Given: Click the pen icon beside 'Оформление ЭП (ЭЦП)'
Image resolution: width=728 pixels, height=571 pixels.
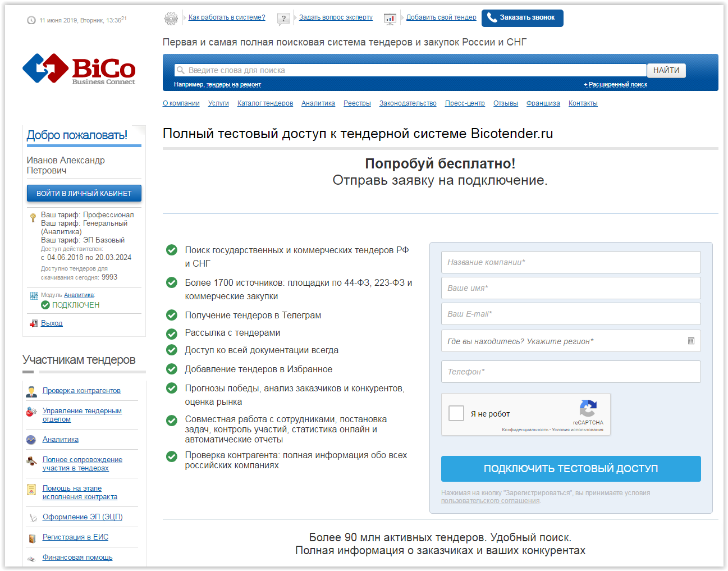Looking at the screenshot, I should (x=32, y=518).
